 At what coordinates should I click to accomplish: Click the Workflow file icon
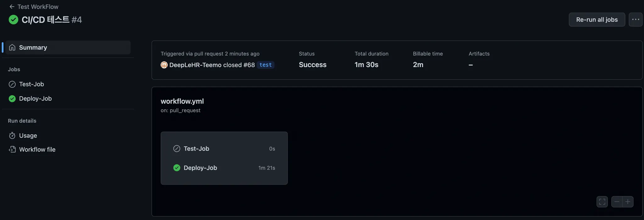tap(12, 149)
